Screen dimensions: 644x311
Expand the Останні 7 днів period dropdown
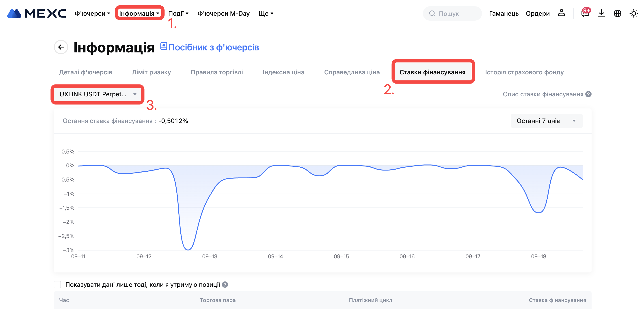tap(546, 121)
